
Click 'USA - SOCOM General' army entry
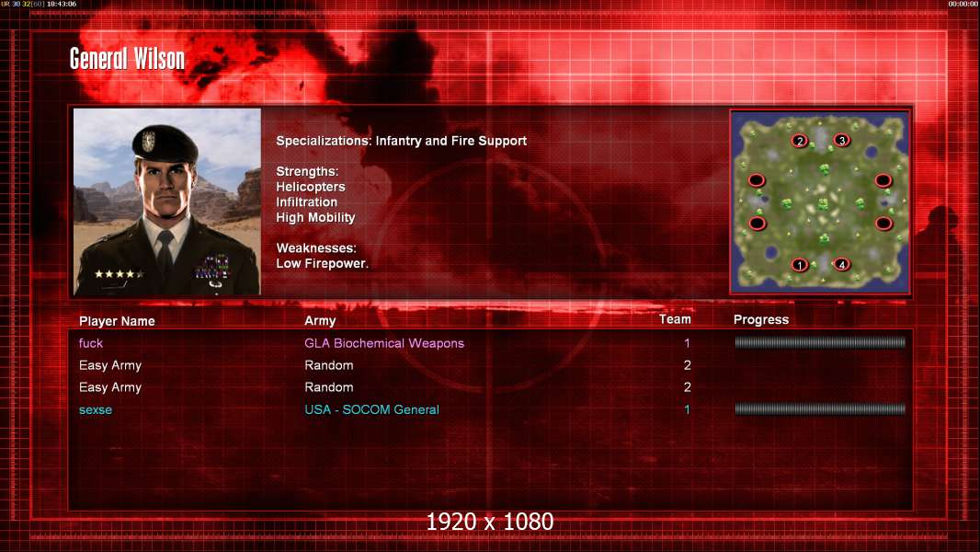[372, 409]
